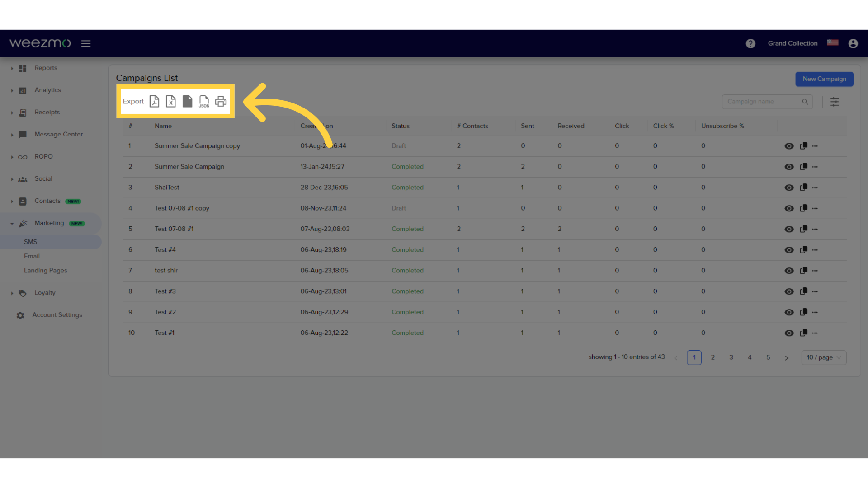View Test 07-08 #1 (row 5) via eye icon
Viewport: 868px width, 488px height.
(789, 229)
